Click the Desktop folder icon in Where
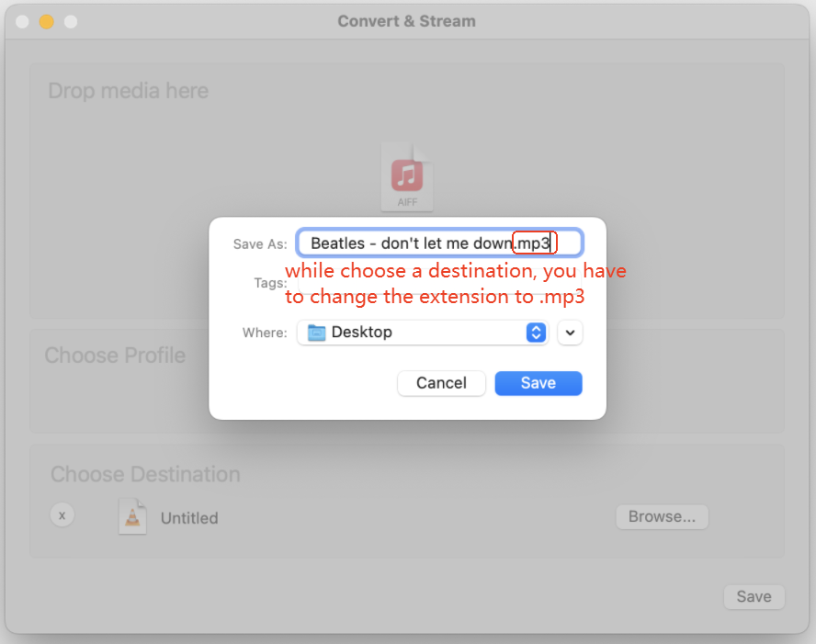 pyautogui.click(x=317, y=333)
